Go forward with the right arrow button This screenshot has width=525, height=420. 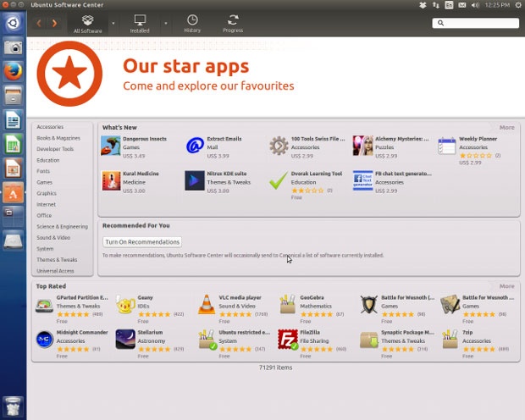coord(54,23)
